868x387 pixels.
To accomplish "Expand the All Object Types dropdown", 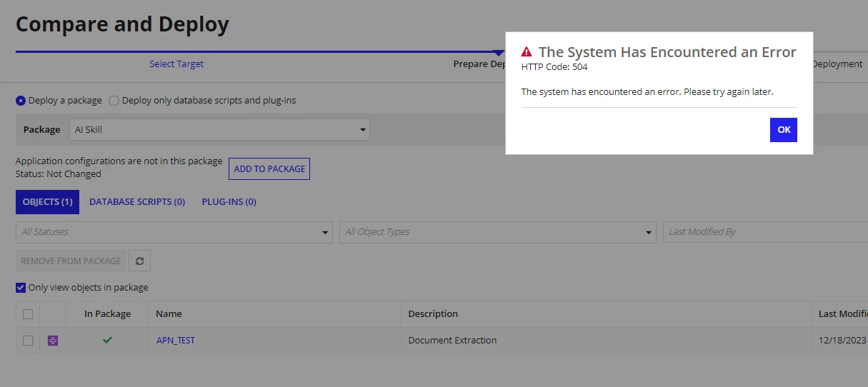I will click(498, 232).
